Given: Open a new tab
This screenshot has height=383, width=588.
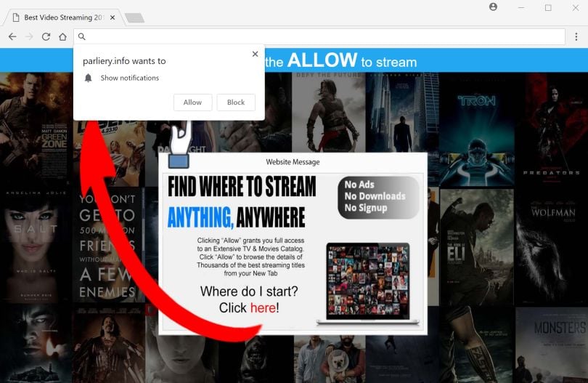Looking at the screenshot, I should [134, 17].
